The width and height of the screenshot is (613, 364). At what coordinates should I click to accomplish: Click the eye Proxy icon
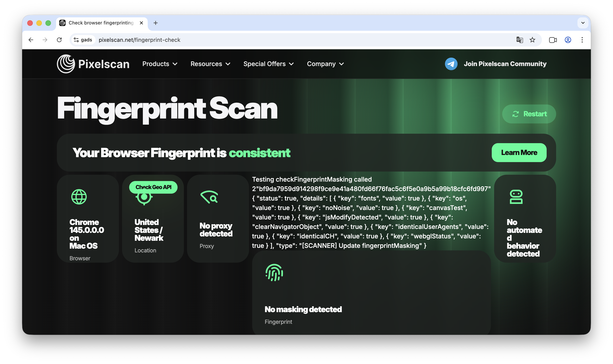[209, 197]
